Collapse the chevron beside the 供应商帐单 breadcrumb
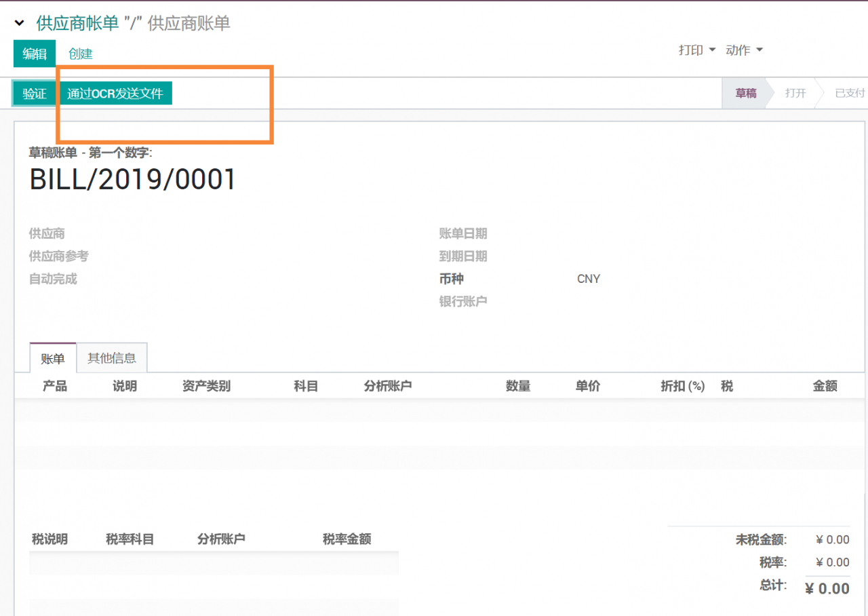The width and height of the screenshot is (868, 616). coord(20,24)
